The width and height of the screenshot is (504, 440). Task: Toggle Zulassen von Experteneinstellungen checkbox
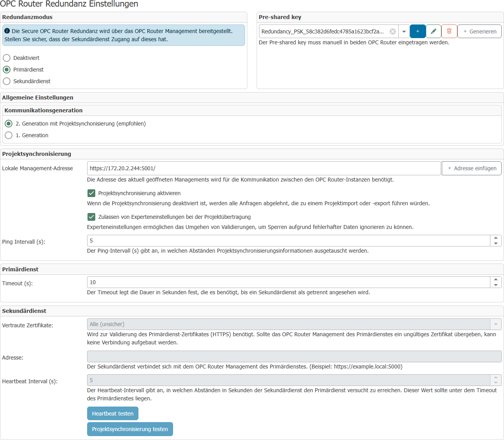[x=91, y=217]
